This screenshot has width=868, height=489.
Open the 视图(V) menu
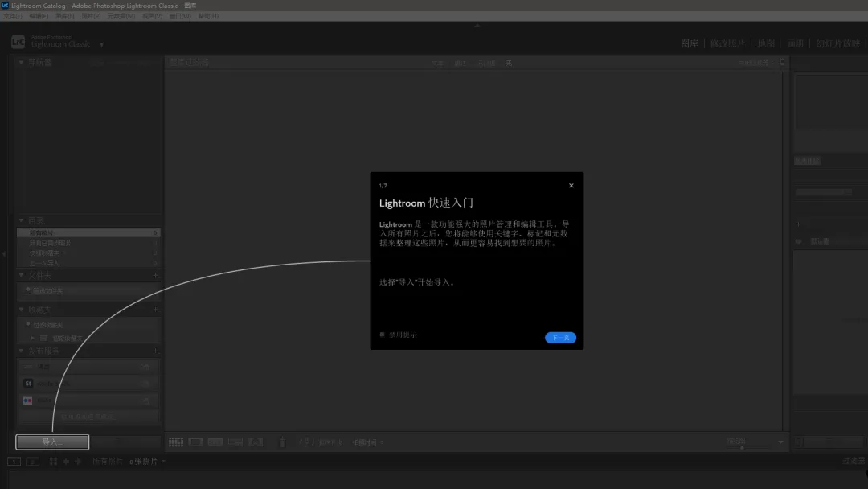click(x=152, y=16)
